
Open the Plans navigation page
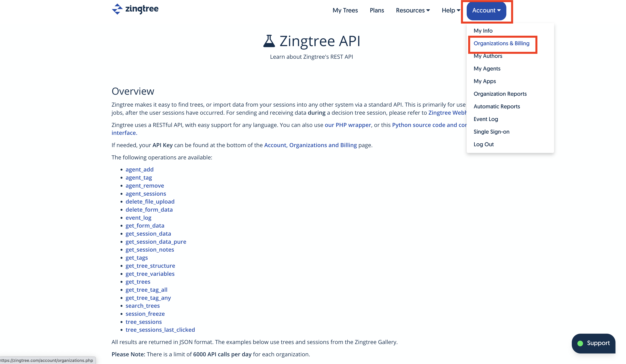tap(377, 10)
